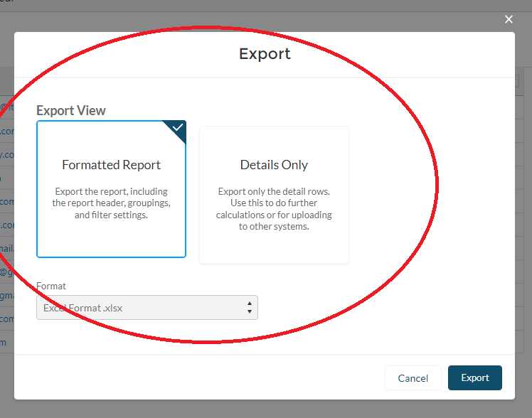Image resolution: width=532 pixels, height=418 pixels.
Task: Click the 'Excel Format .xlsx' value text
Action: (83, 308)
